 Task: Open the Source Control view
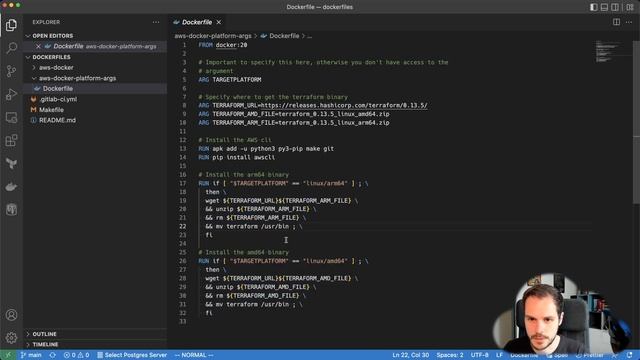(x=11, y=71)
